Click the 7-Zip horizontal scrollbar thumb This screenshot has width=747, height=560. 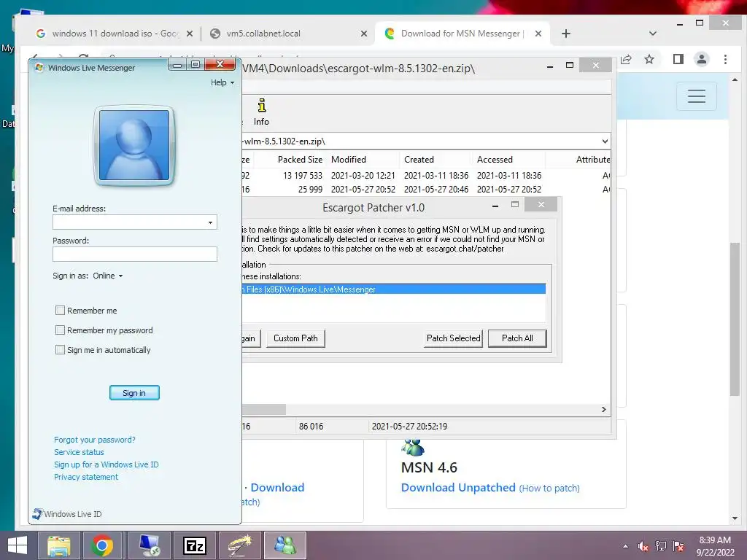tap(264, 410)
